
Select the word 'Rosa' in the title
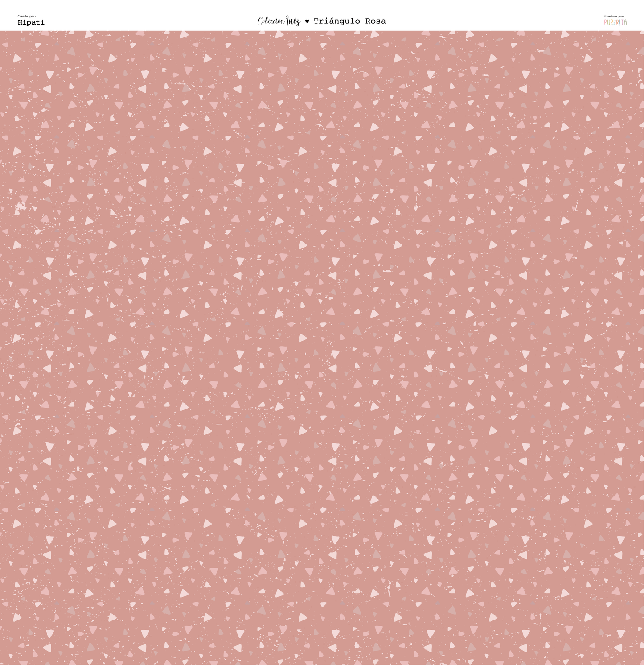(375, 21)
